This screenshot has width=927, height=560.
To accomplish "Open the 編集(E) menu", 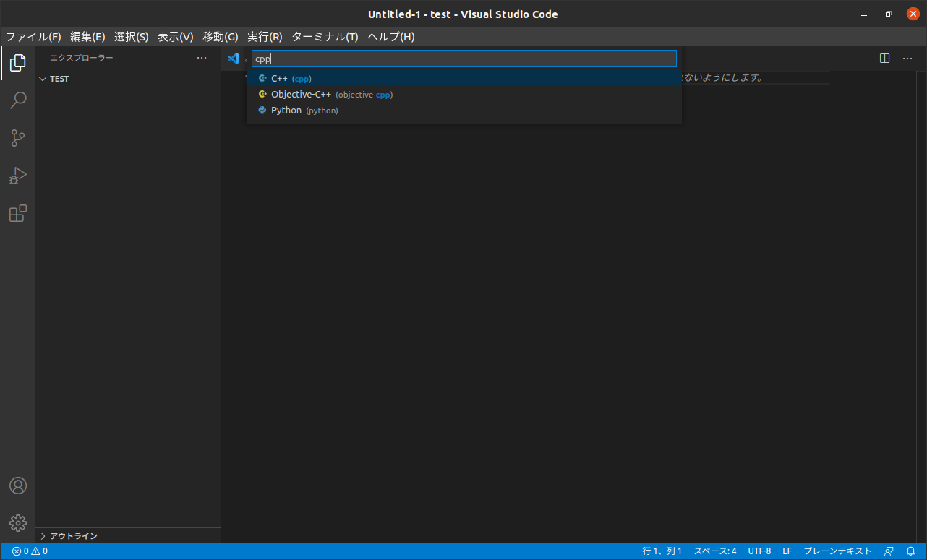I will 87,37.
